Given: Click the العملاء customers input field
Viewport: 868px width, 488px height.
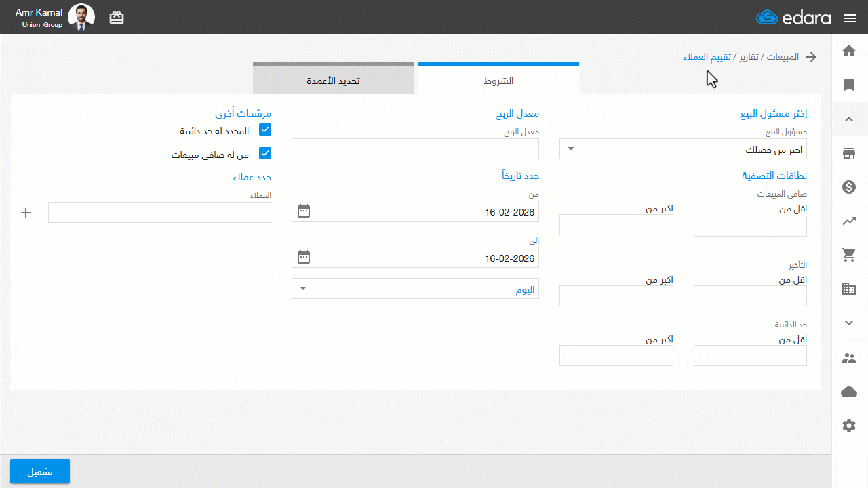Looking at the screenshot, I should (159, 213).
